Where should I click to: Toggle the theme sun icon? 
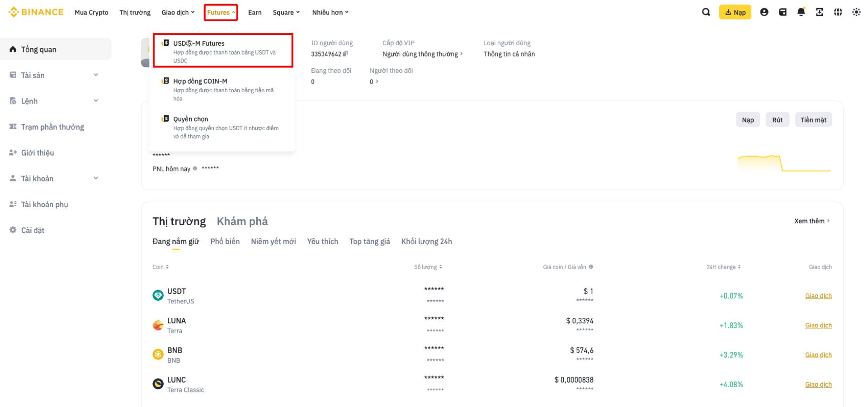point(856,12)
